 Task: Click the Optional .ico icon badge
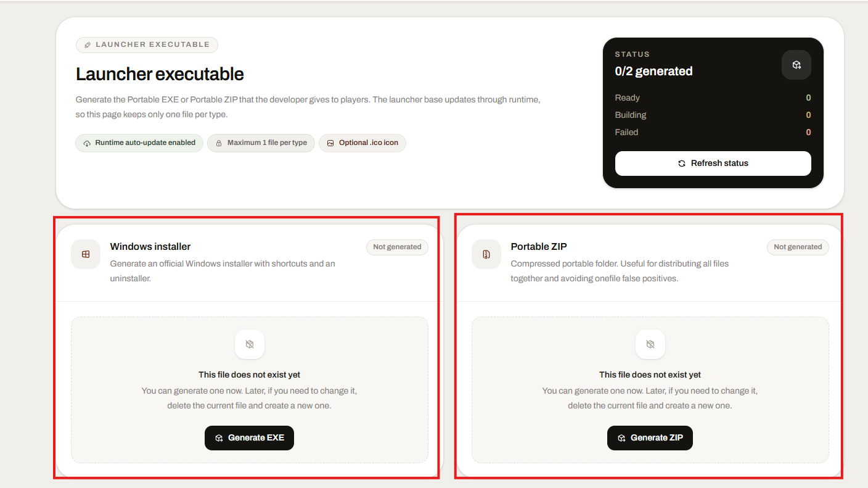[x=362, y=143]
